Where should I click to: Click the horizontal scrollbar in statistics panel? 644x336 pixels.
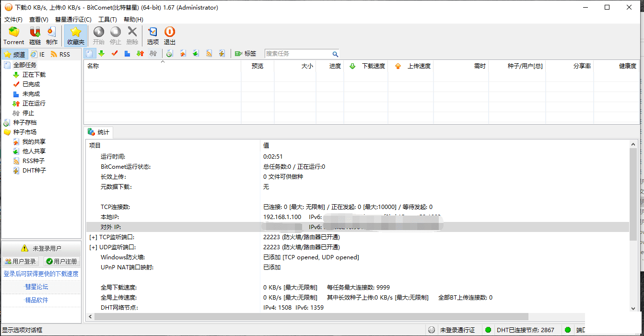click(x=311, y=317)
